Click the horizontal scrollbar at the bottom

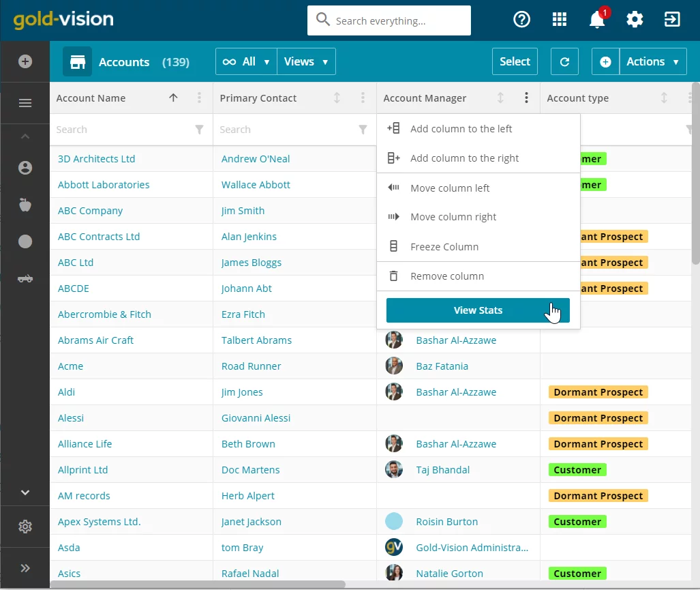(198, 584)
